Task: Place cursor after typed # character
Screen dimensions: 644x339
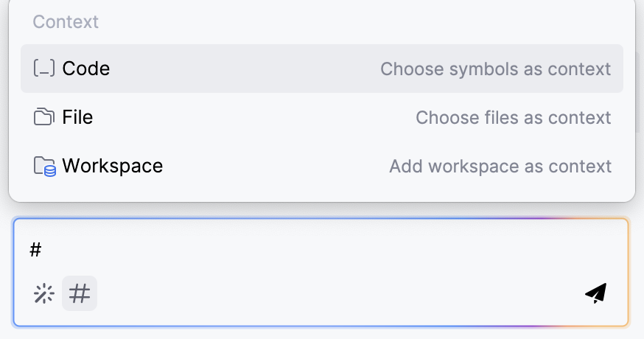Action: click(43, 250)
